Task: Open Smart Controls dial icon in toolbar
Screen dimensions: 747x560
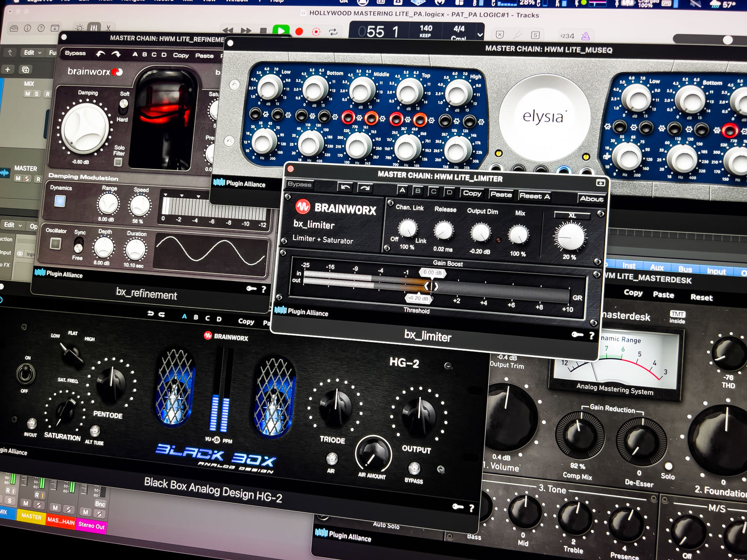Action: click(79, 27)
